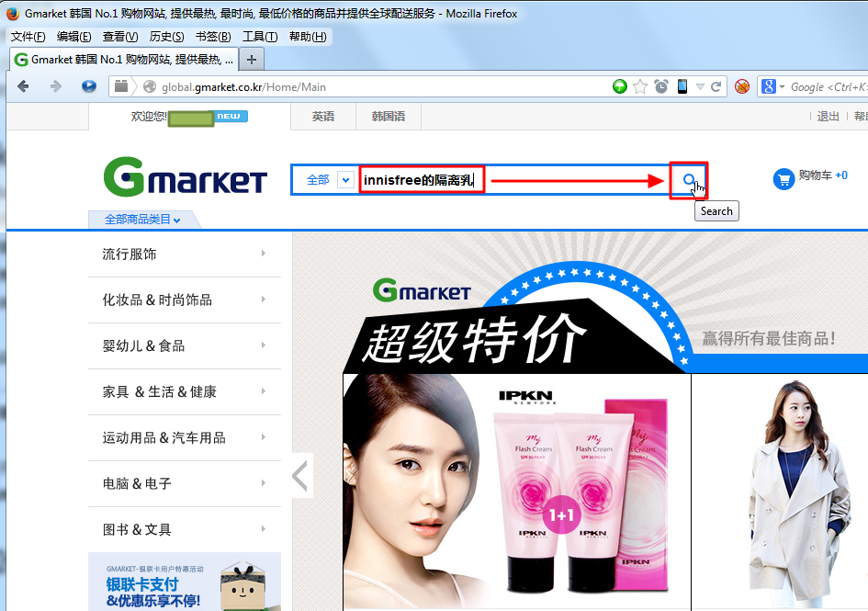Expand arrow next to 运动用品 & 汽车用品
The image size is (868, 611).
[x=264, y=437]
